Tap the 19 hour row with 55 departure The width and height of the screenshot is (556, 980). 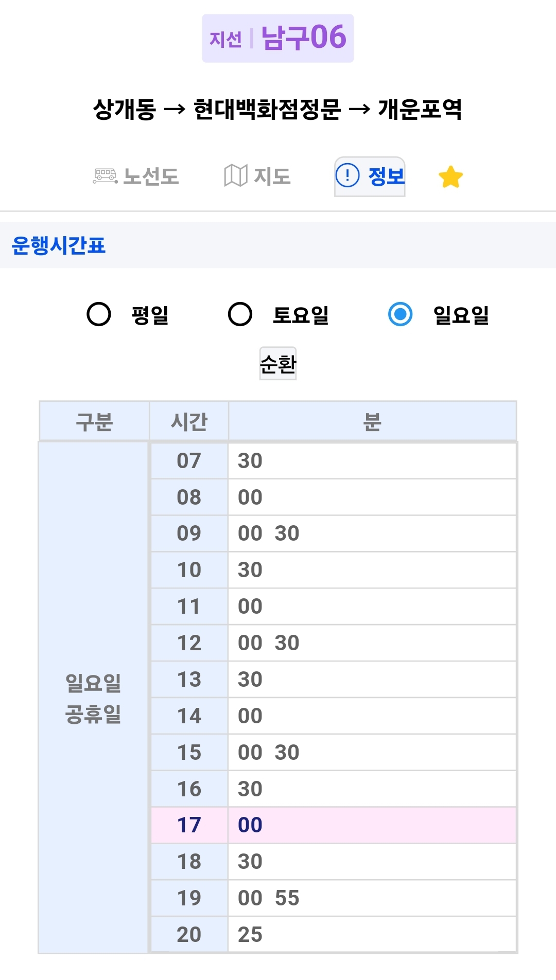point(334,898)
